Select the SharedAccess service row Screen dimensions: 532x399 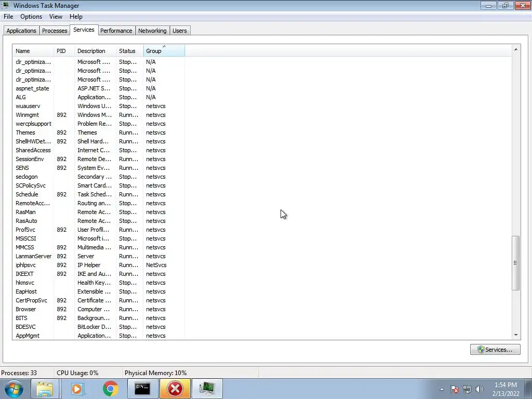pos(98,150)
